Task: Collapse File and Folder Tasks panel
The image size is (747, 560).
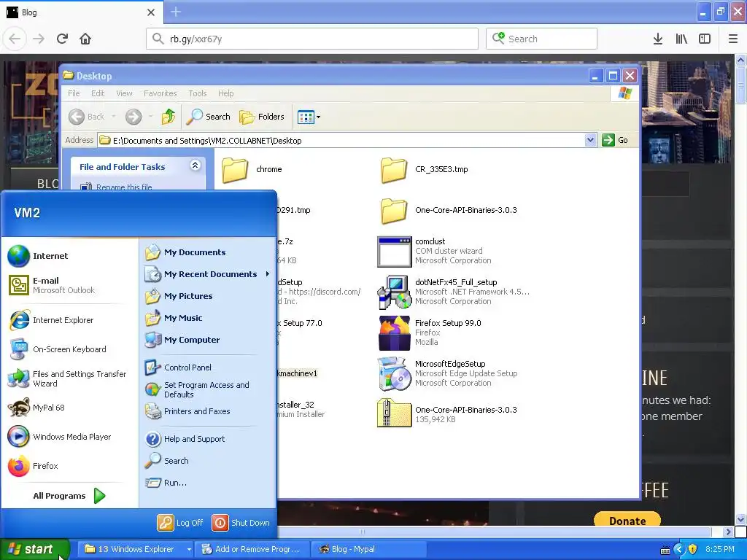Action: [195, 166]
